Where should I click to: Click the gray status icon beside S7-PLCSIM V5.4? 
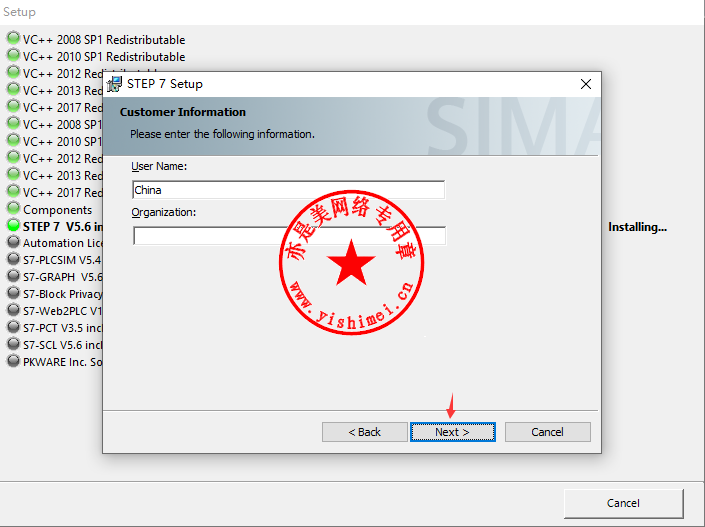[13, 259]
